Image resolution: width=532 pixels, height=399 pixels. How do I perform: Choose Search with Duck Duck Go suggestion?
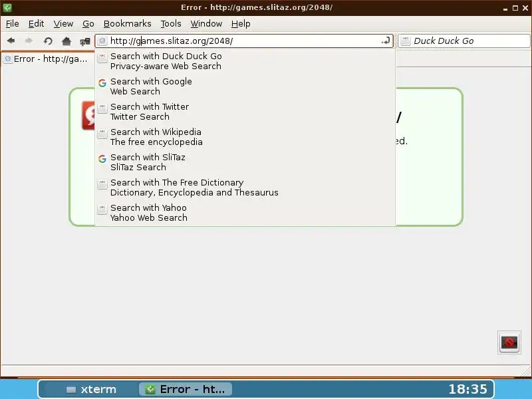tap(245, 61)
